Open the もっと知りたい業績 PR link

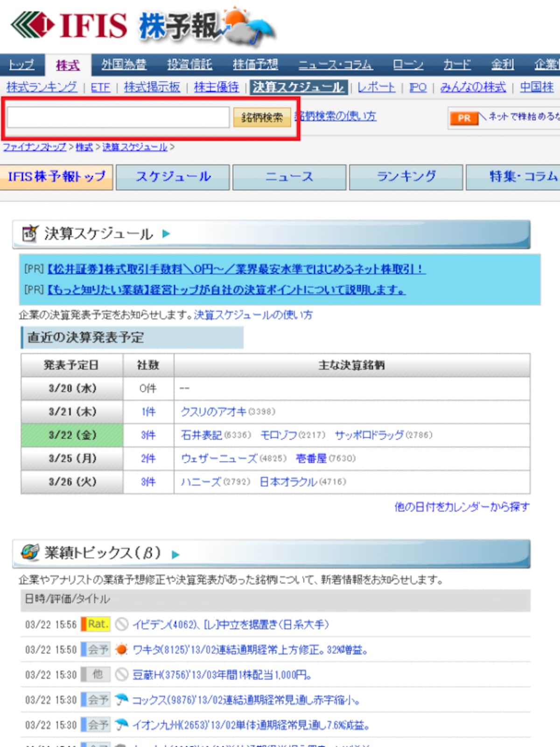(x=226, y=290)
